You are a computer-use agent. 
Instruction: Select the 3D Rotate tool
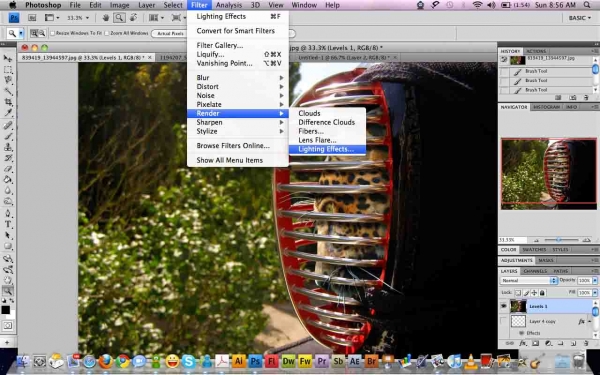[8, 259]
